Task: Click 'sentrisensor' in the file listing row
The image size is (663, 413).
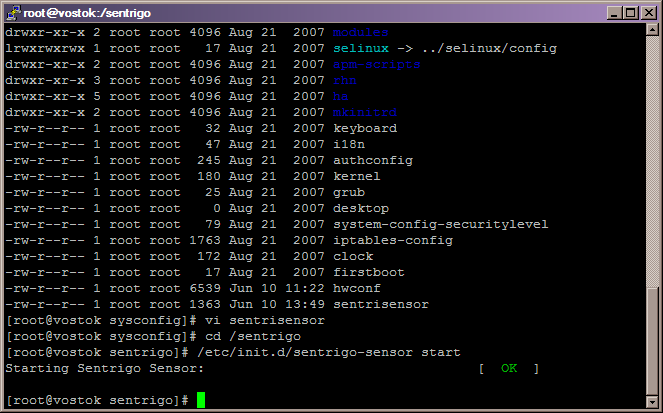Action: [381, 305]
